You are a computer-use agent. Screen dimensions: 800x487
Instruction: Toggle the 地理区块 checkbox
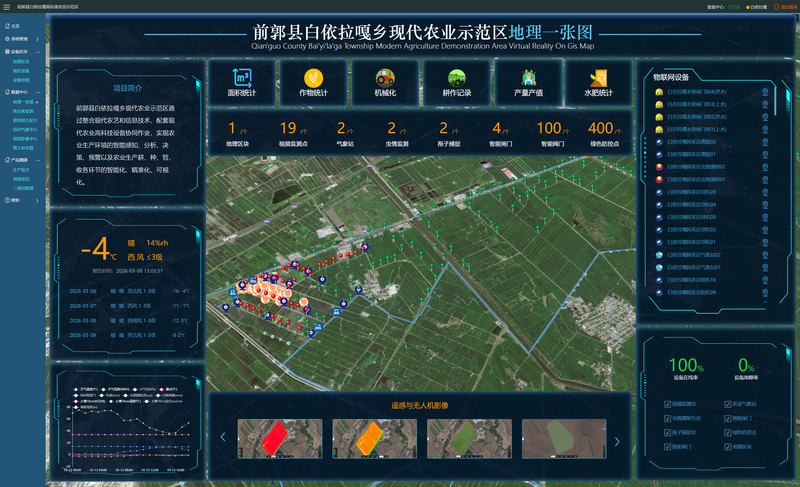pyautogui.click(x=728, y=447)
